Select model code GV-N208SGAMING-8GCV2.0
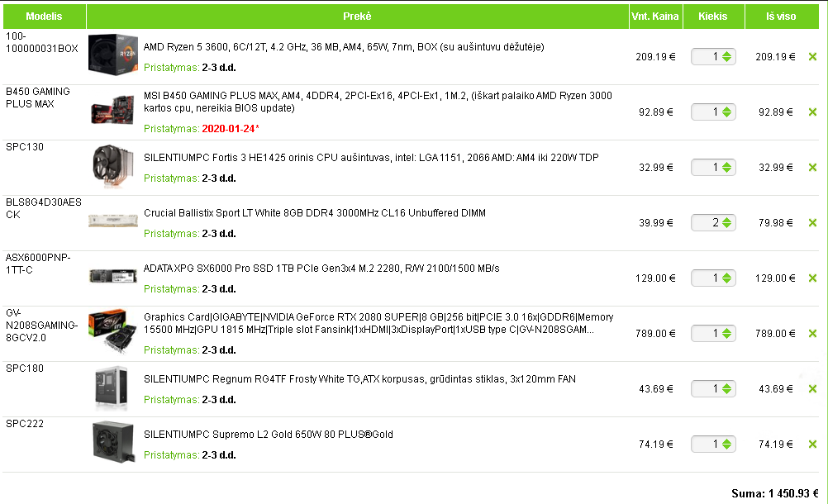This screenshot has width=828, height=504. [x=41, y=326]
